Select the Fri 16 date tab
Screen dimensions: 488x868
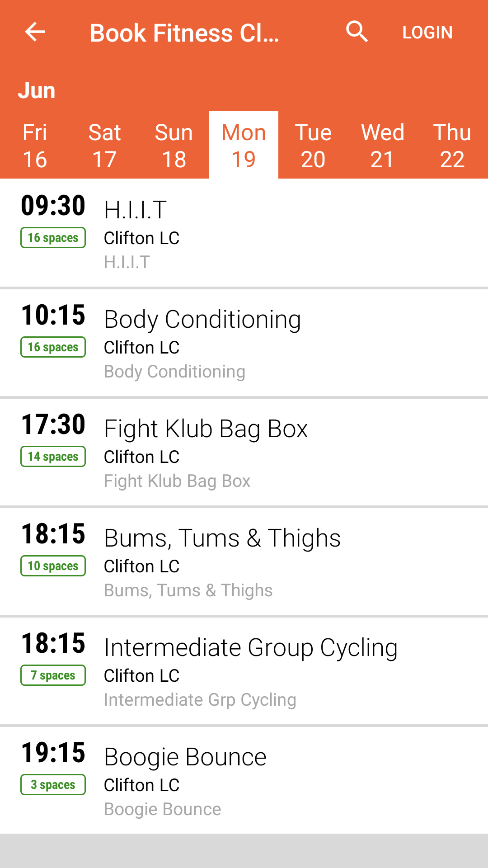tap(35, 146)
